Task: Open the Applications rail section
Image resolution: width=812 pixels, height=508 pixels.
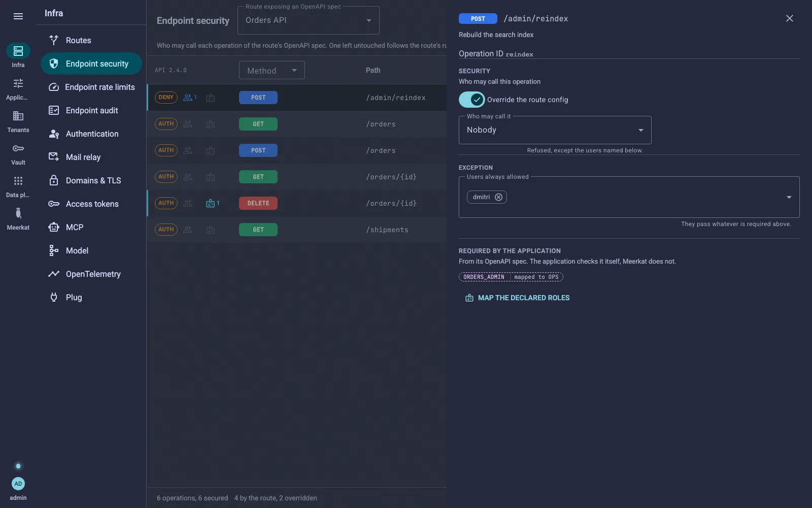Action: 18,89
